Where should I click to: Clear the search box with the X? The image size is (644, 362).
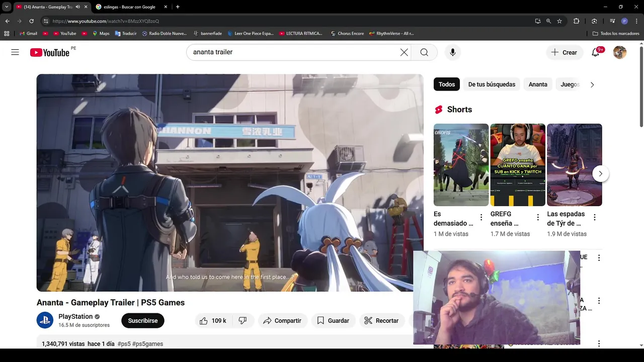point(404,52)
